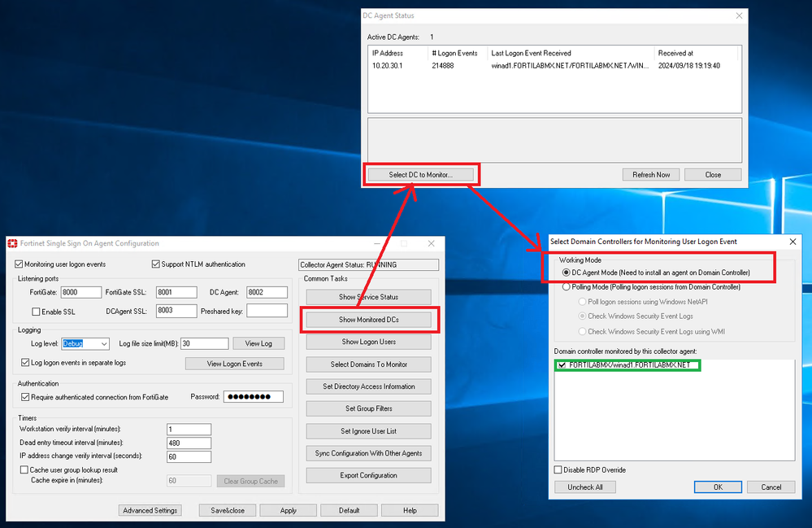Click the Received at column header

(696, 54)
